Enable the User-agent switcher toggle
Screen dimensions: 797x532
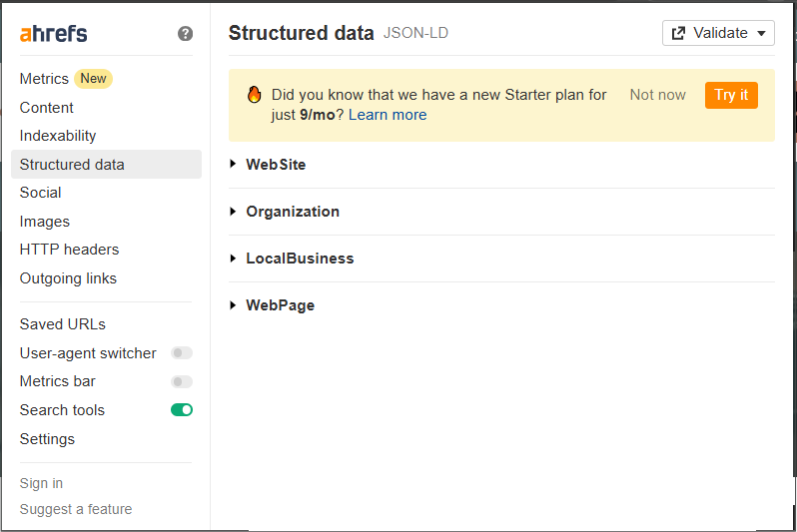pos(182,353)
